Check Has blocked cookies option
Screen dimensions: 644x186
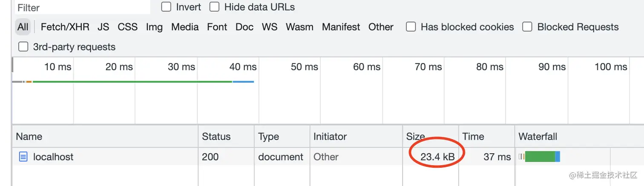coord(411,27)
